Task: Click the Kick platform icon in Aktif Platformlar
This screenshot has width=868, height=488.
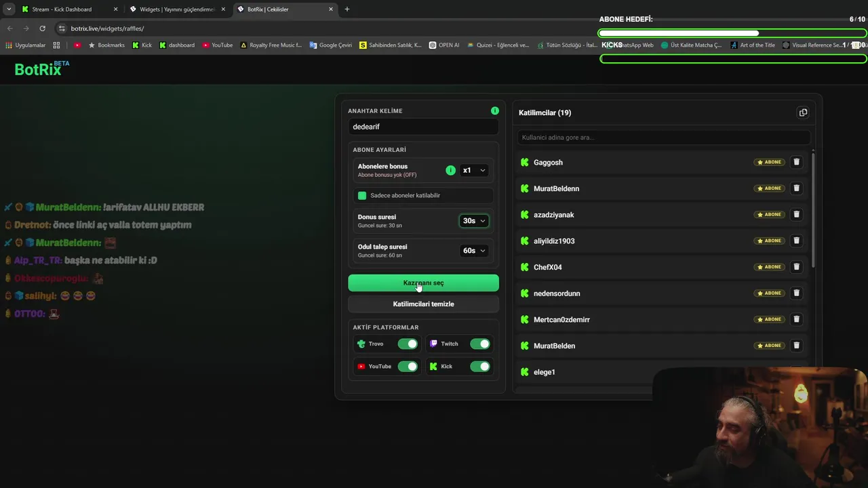Action: (434, 367)
